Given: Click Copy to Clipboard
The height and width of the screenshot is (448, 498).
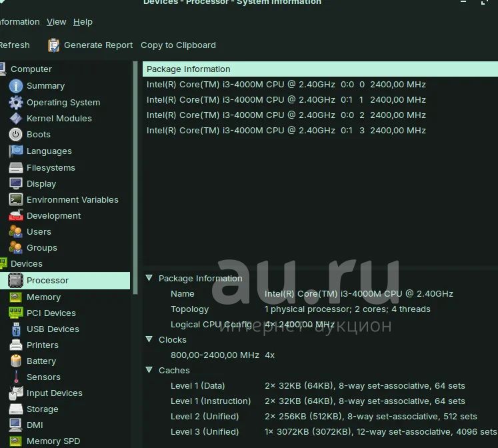Looking at the screenshot, I should [178, 45].
